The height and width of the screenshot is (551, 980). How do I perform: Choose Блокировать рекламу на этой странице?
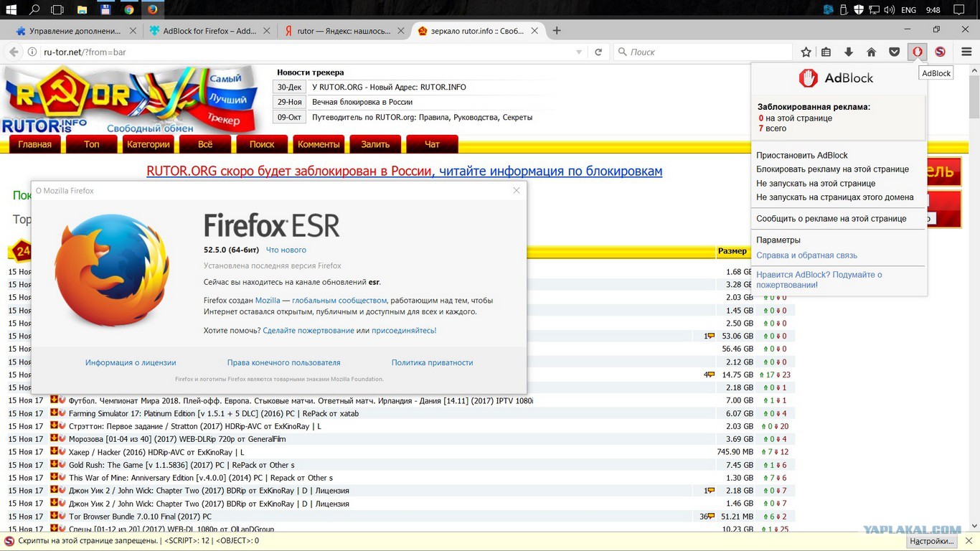coord(832,169)
